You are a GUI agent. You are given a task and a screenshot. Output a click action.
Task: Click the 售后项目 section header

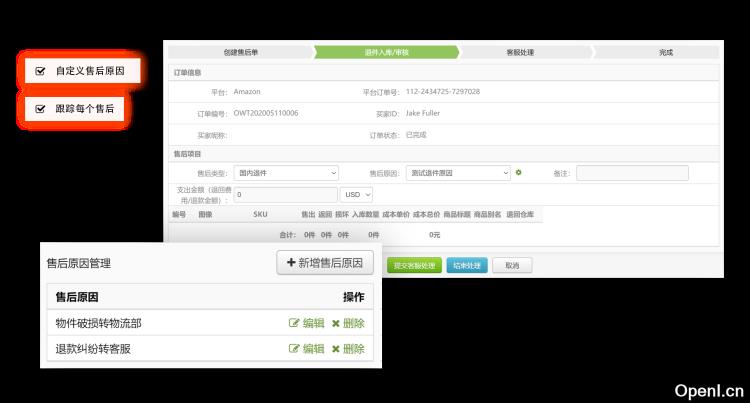click(188, 154)
